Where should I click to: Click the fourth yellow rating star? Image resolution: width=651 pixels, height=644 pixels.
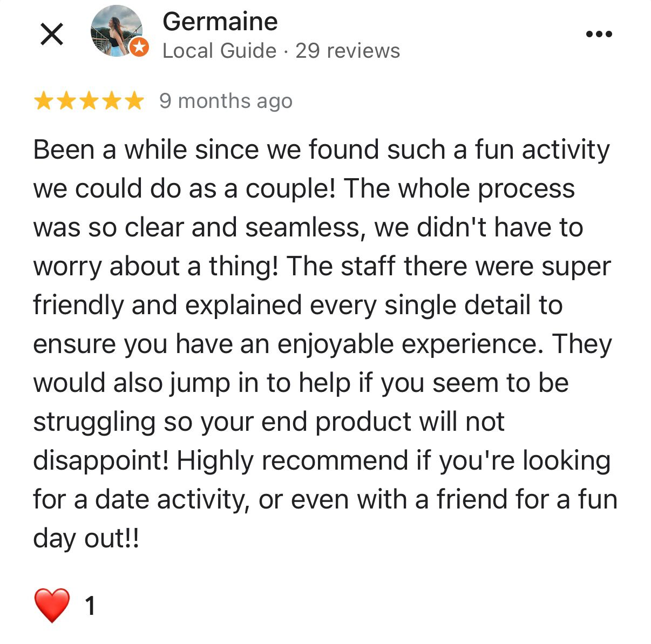(111, 101)
